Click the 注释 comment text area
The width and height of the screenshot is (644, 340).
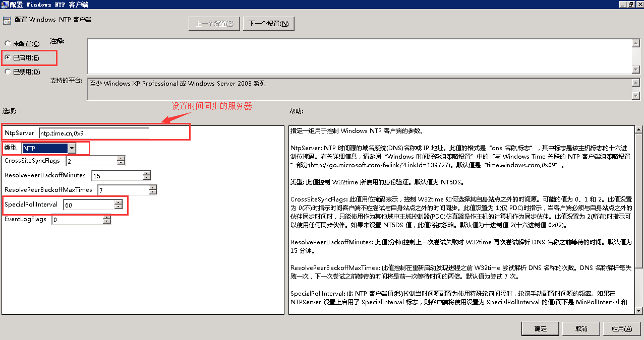[x=360, y=56]
